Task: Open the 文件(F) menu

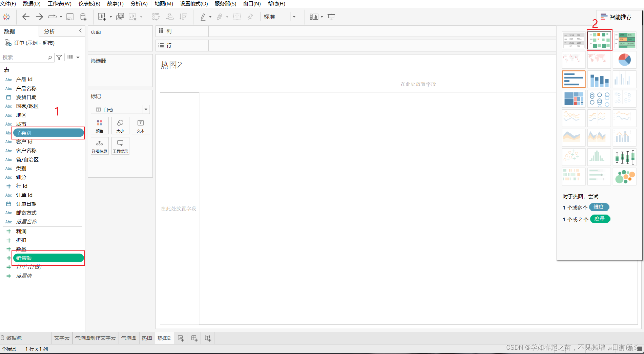Action: coord(8,3)
